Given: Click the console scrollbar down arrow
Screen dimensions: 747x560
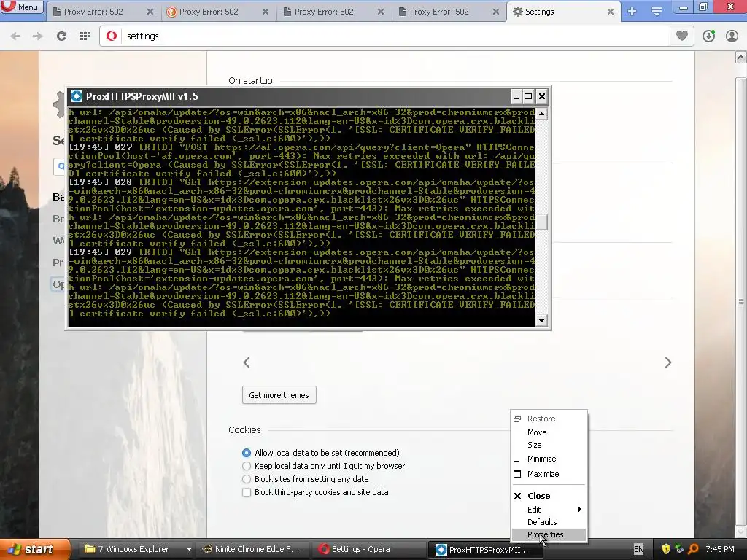Looking at the screenshot, I should (x=541, y=321).
